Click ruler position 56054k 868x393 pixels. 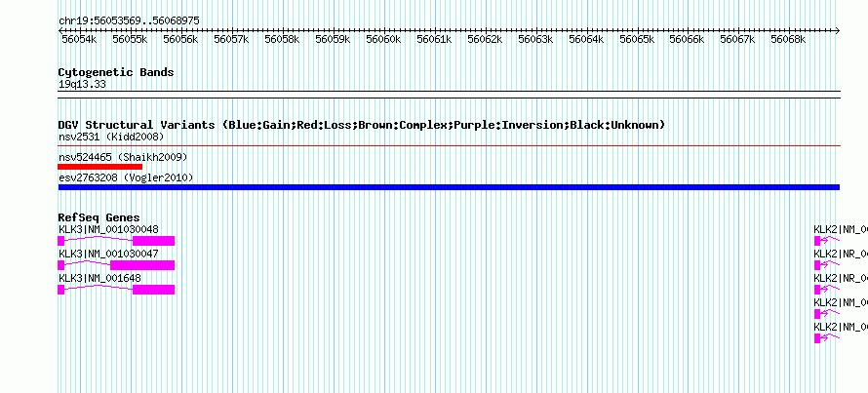click(79, 40)
